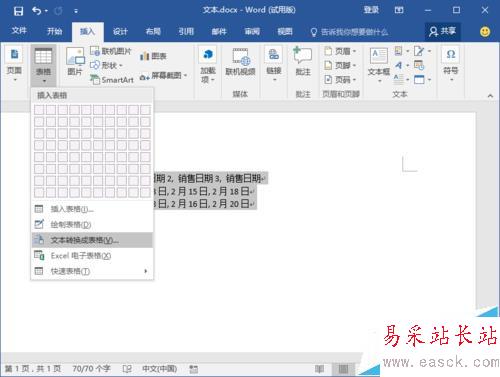Choose 绘制表格(D) menu item
The width and height of the screenshot is (500, 377).
pyautogui.click(x=92, y=224)
